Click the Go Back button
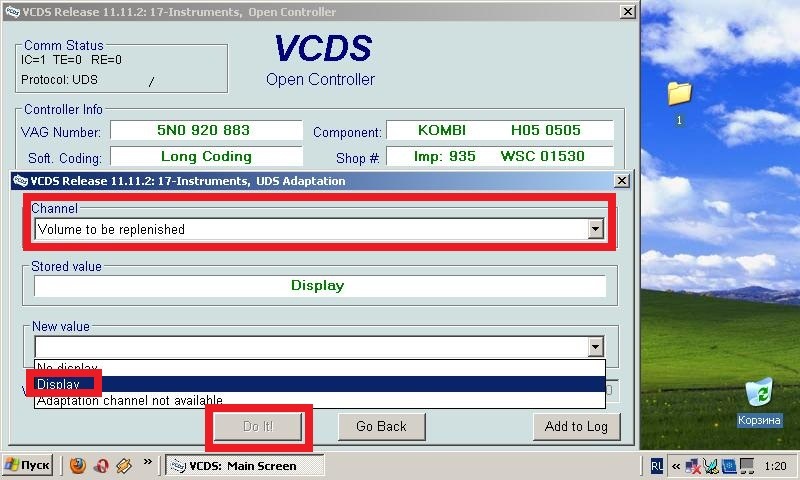 pyautogui.click(x=381, y=426)
